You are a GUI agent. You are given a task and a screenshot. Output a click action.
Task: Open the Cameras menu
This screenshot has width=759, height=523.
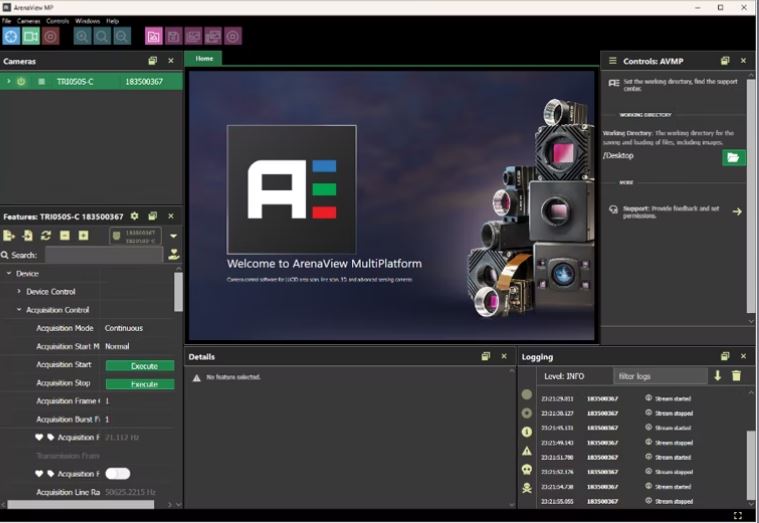click(x=29, y=20)
